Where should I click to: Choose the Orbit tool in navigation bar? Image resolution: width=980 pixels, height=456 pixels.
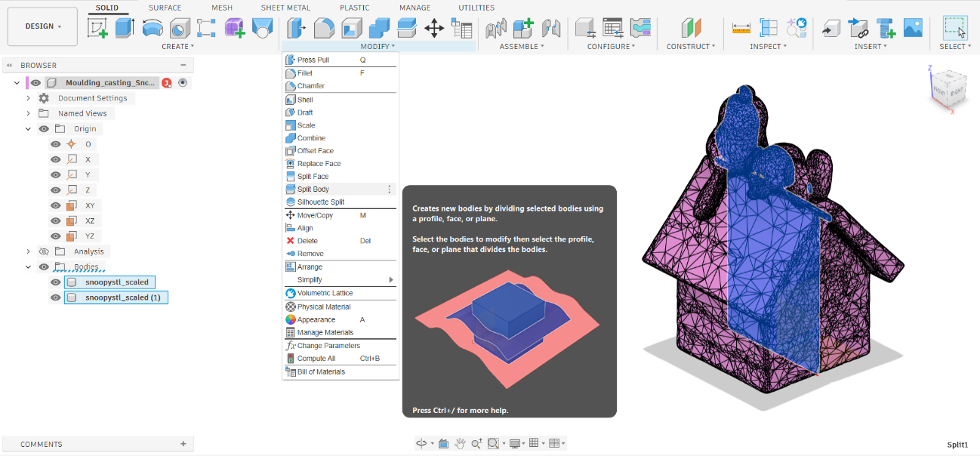[421, 443]
